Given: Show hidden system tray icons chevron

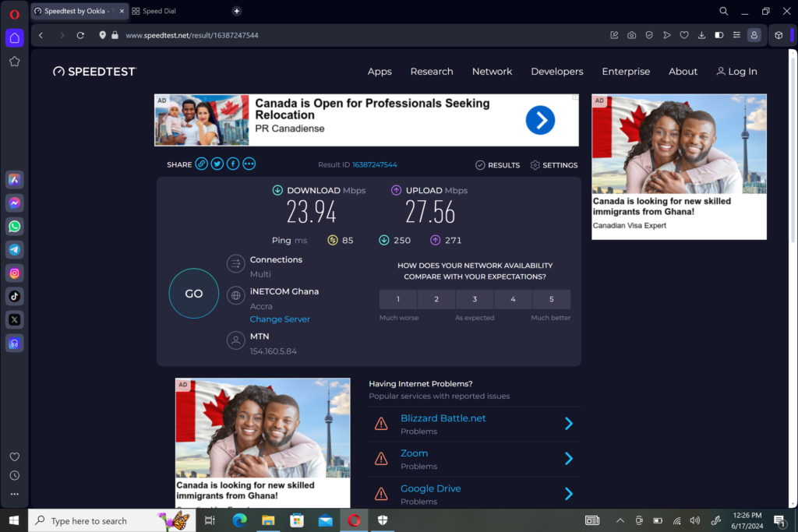Looking at the screenshot, I should point(620,520).
